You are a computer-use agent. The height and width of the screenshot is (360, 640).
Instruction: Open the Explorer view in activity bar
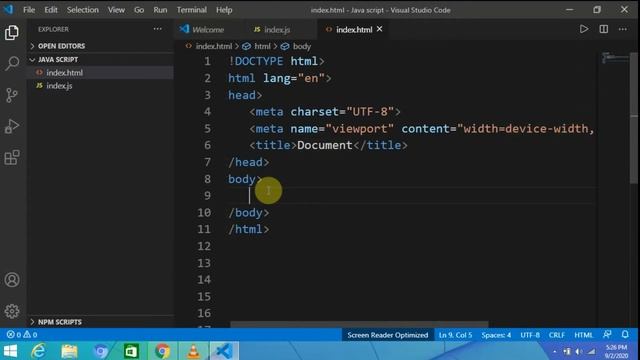(x=12, y=33)
